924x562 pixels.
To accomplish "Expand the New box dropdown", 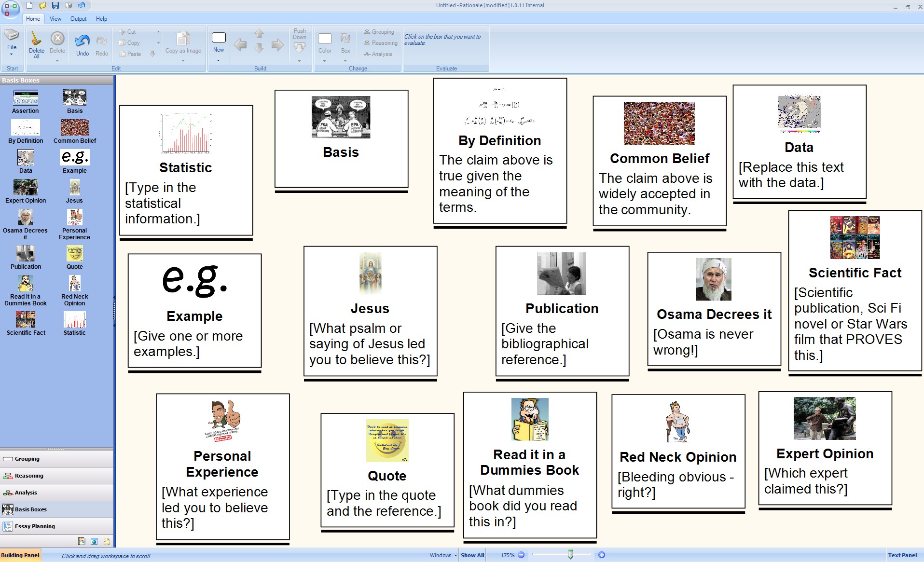I will pos(218,60).
